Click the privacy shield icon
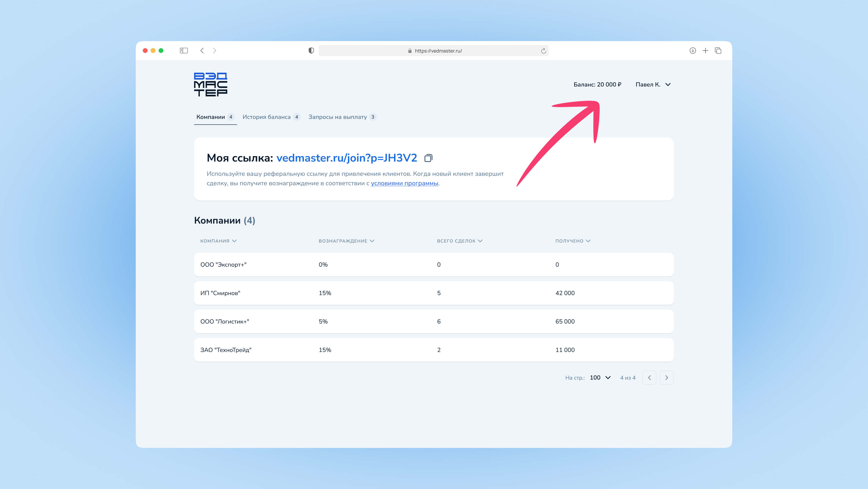The image size is (868, 489). click(x=311, y=51)
